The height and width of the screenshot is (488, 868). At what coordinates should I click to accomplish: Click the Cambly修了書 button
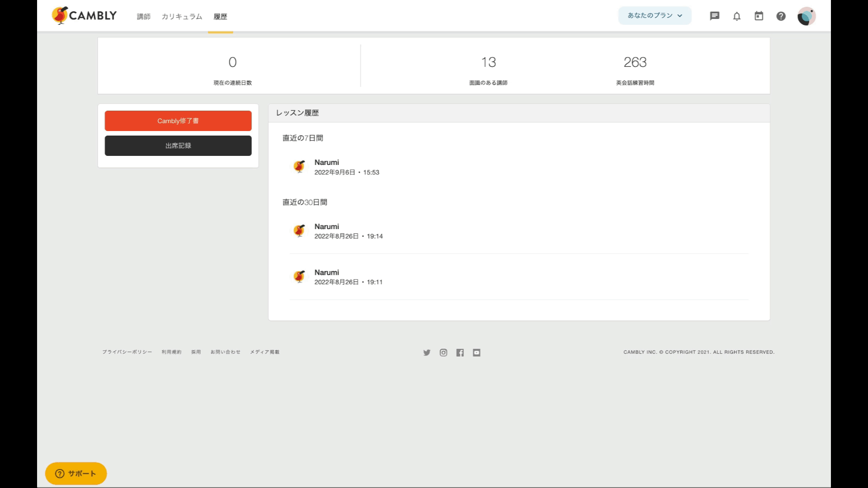(178, 121)
